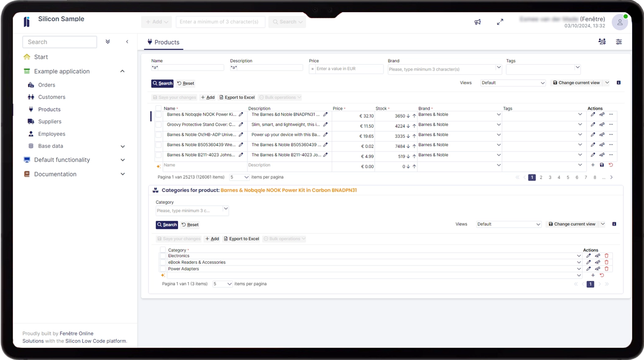Collapse the Example application menu section
The width and height of the screenshot is (644, 360).
pos(122,71)
